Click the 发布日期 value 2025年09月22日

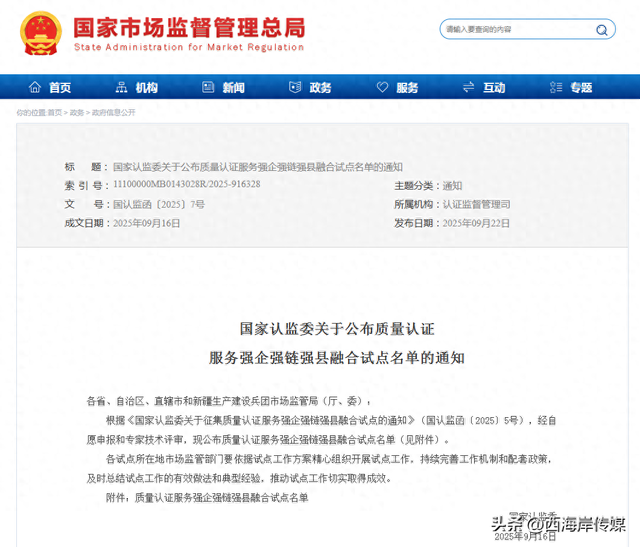pyautogui.click(x=476, y=223)
